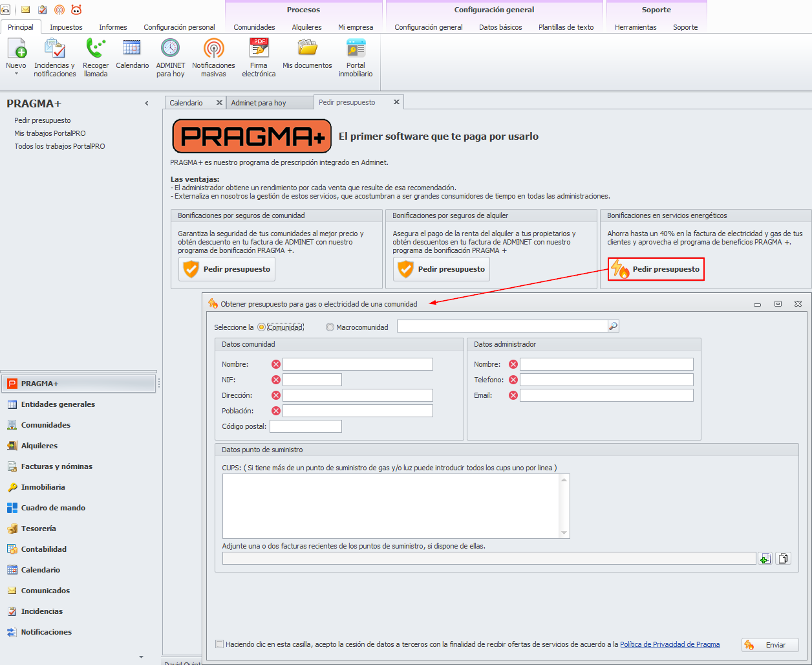Click the copy/paste invoice icon
812x665 pixels.
[x=783, y=558]
